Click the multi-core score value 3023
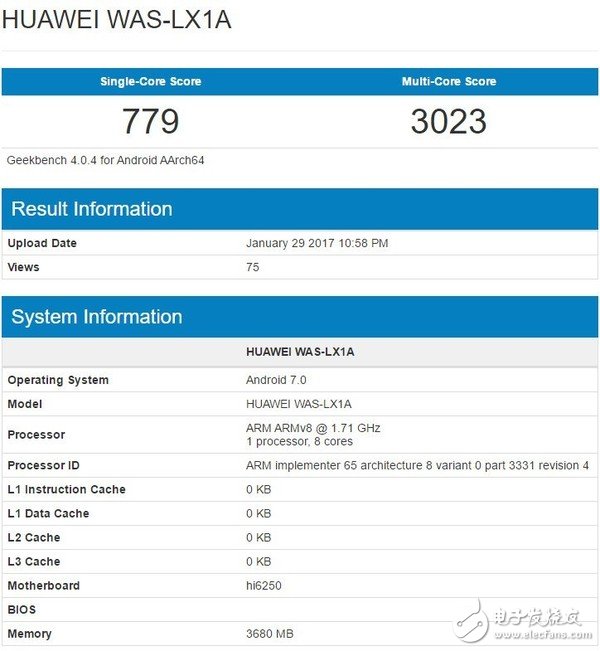600x651 pixels. pyautogui.click(x=449, y=121)
